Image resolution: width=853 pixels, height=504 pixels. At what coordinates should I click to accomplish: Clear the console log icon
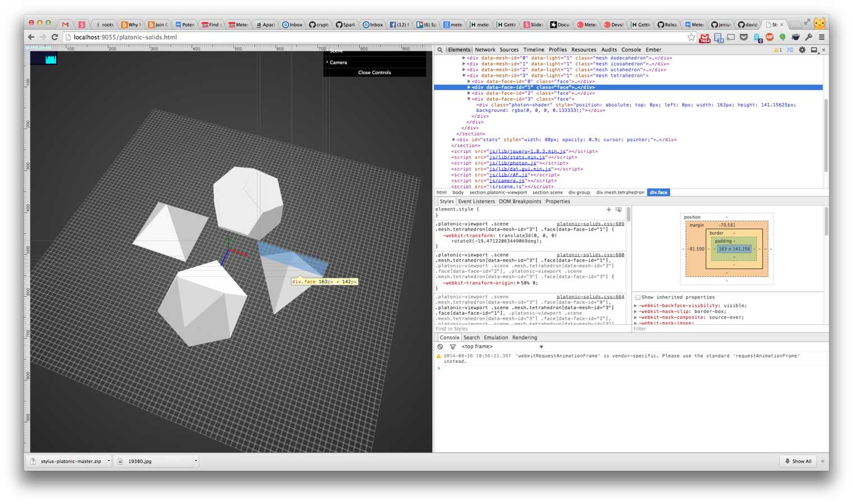pos(440,347)
